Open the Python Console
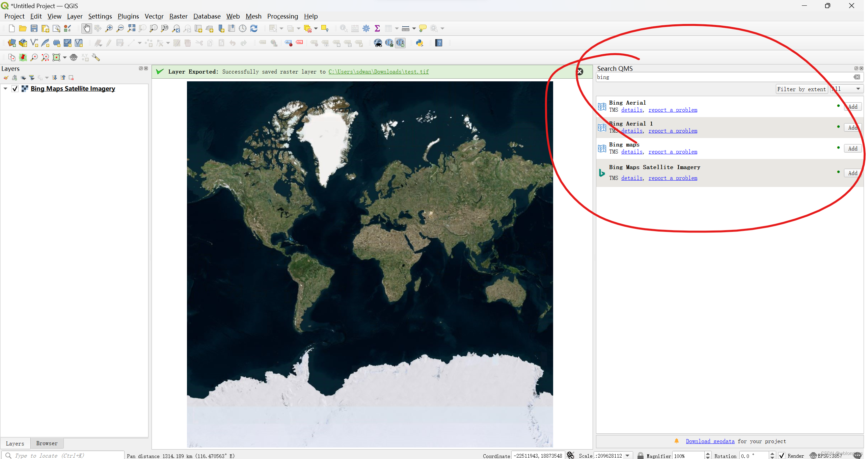This screenshot has height=459, width=868. (x=420, y=43)
